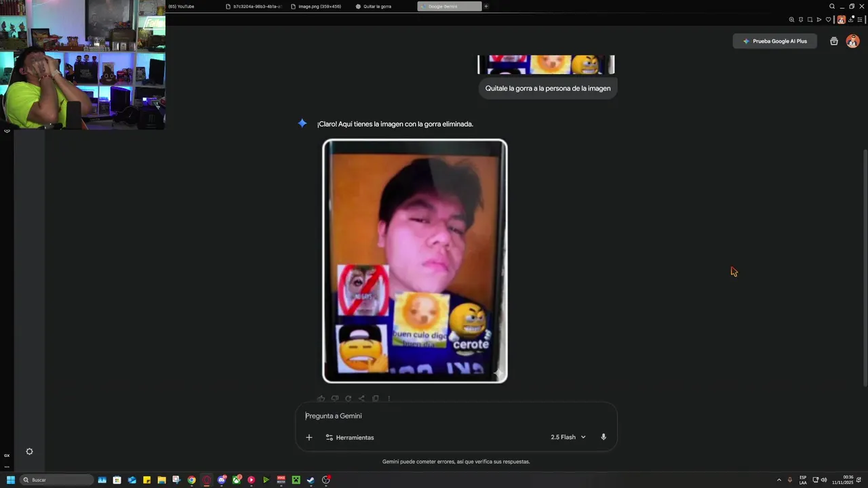Regenerate the Gemini response
Viewport: 868px width, 488px height.
coord(348,399)
